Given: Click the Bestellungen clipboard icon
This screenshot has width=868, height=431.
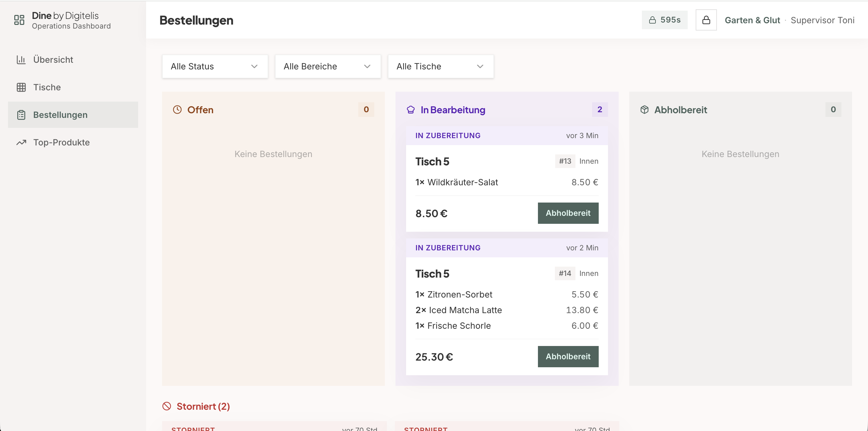Looking at the screenshot, I should 21,115.
